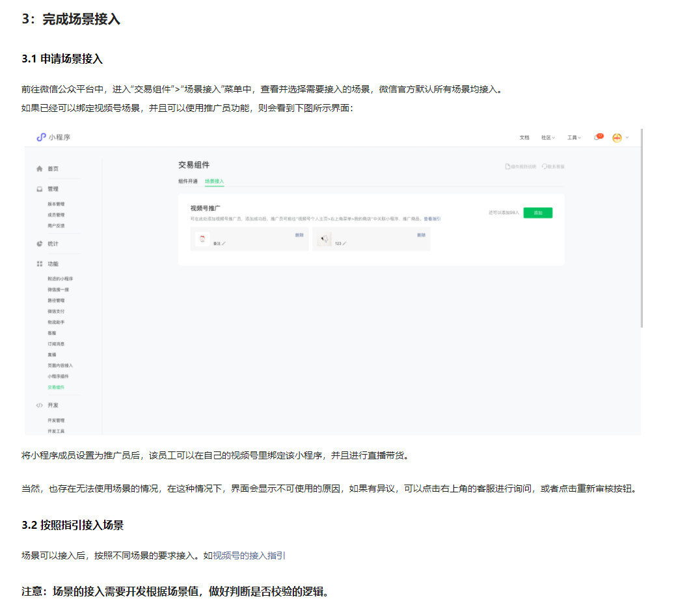Image resolution: width=700 pixels, height=614 pixels.
Task: Click the green 添加 button
Action: 538,213
